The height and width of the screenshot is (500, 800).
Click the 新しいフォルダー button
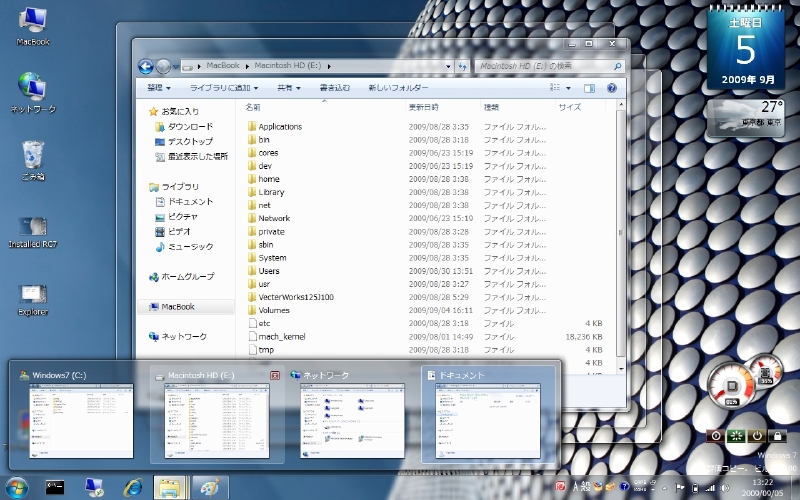[x=398, y=88]
